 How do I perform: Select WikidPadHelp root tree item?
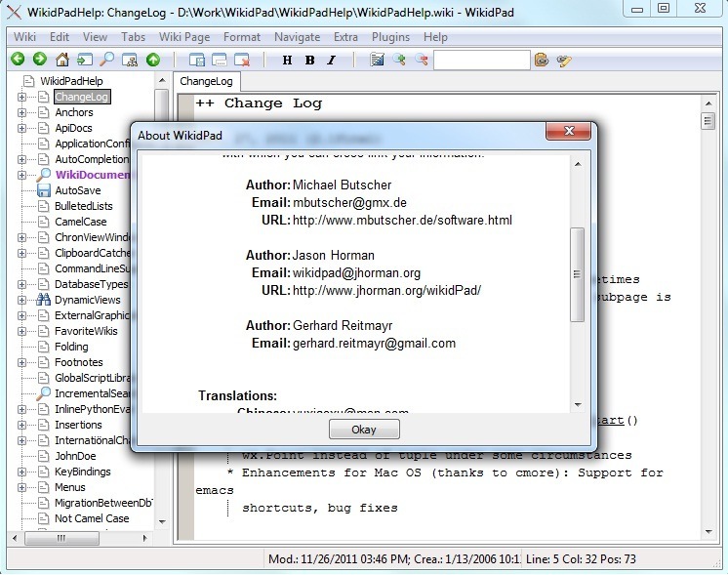pos(71,81)
